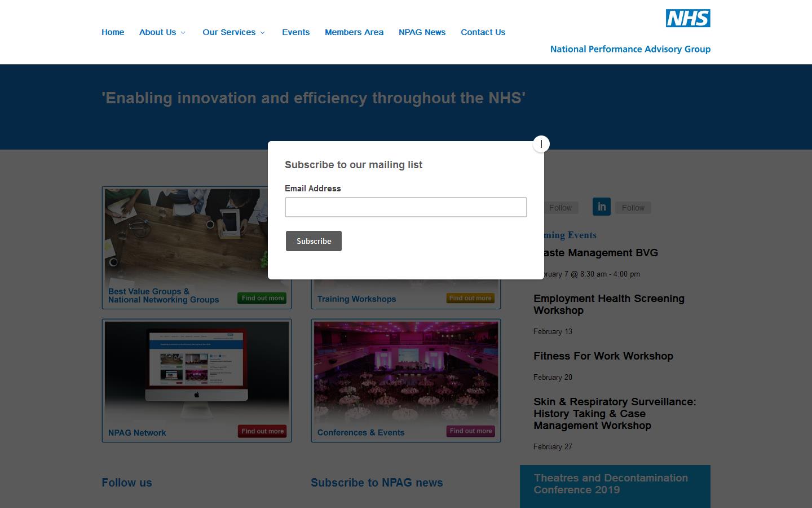Screen dimensions: 812x508
Task: Dismiss the mailing list popup circle icon
Action: [541, 144]
